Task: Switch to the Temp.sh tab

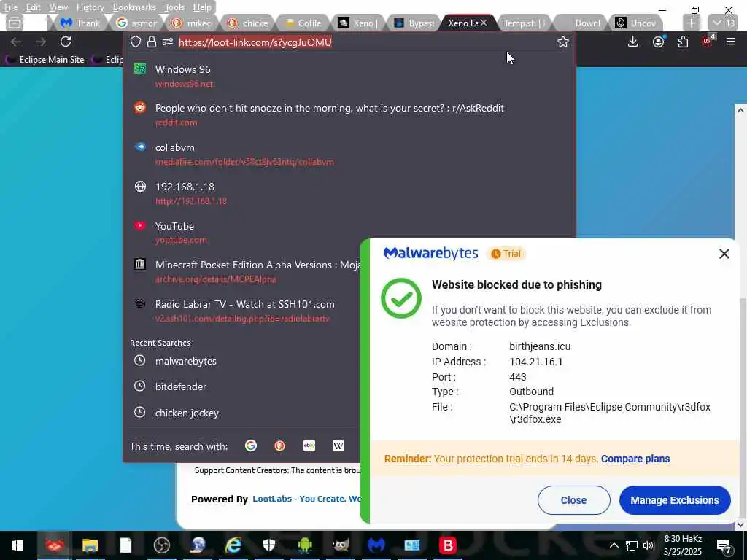Action: click(524, 23)
